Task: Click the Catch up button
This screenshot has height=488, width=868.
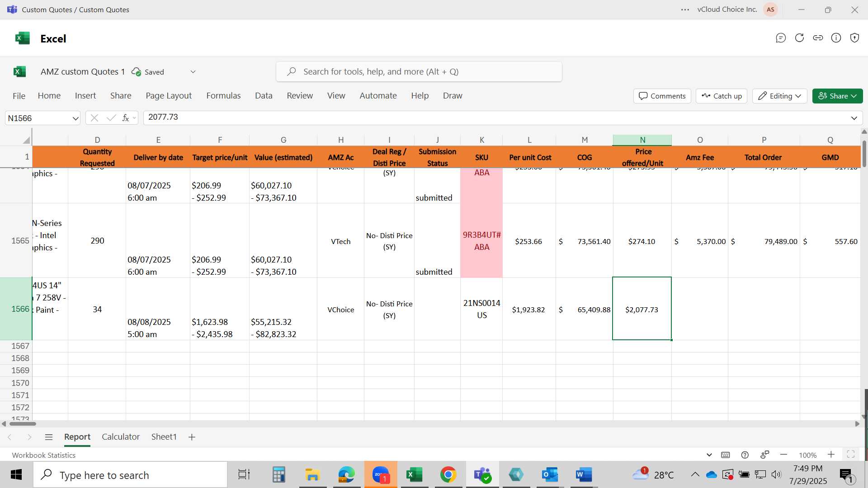Action: click(x=722, y=96)
